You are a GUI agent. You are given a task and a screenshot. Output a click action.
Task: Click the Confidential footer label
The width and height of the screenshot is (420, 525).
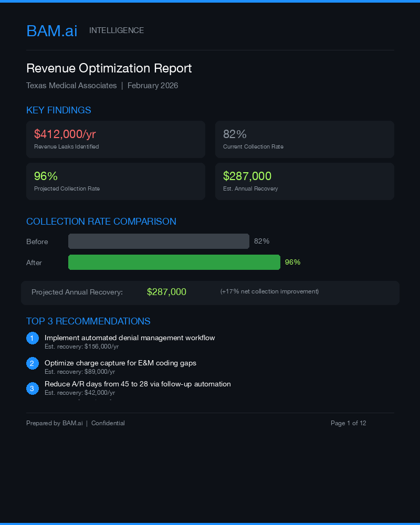coord(108,423)
